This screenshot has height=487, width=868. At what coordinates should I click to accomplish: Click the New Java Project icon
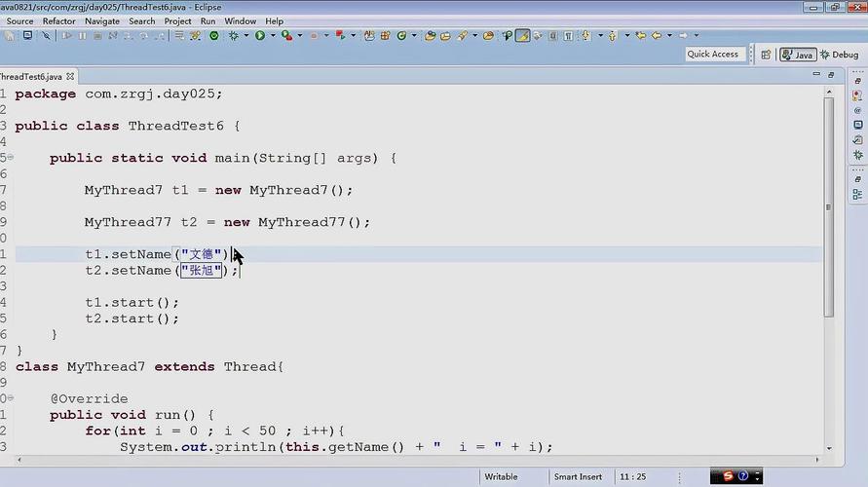point(369,35)
